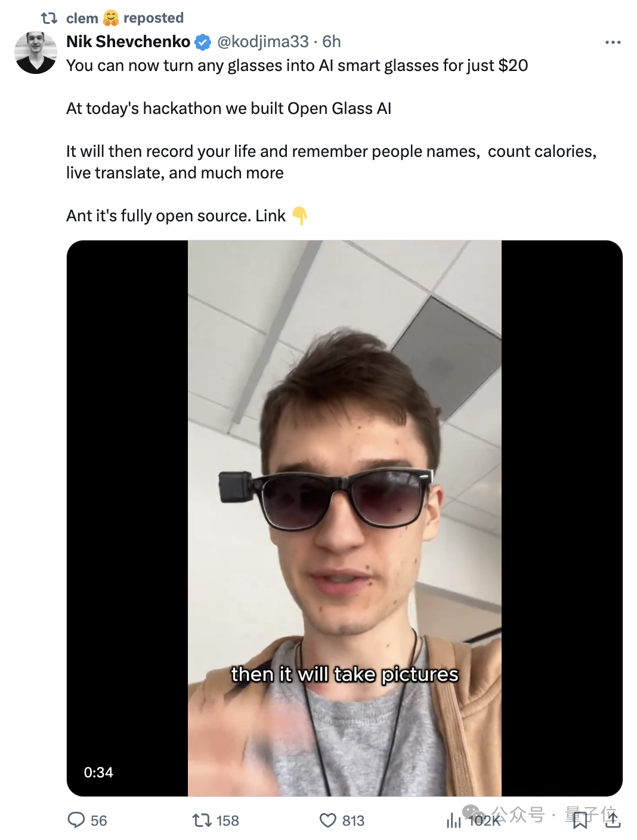Bookmark this post

click(x=580, y=820)
